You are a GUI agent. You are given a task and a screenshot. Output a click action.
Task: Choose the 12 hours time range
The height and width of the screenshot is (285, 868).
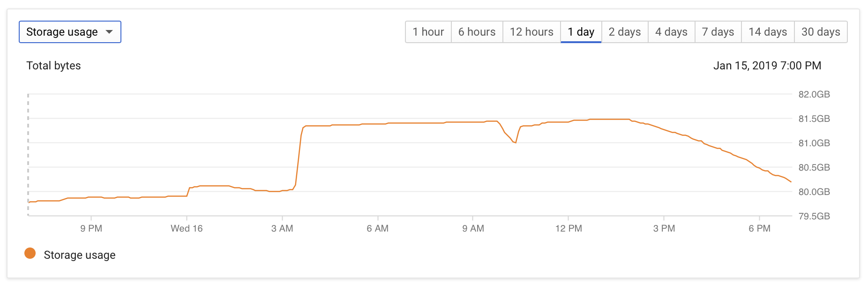point(531,32)
